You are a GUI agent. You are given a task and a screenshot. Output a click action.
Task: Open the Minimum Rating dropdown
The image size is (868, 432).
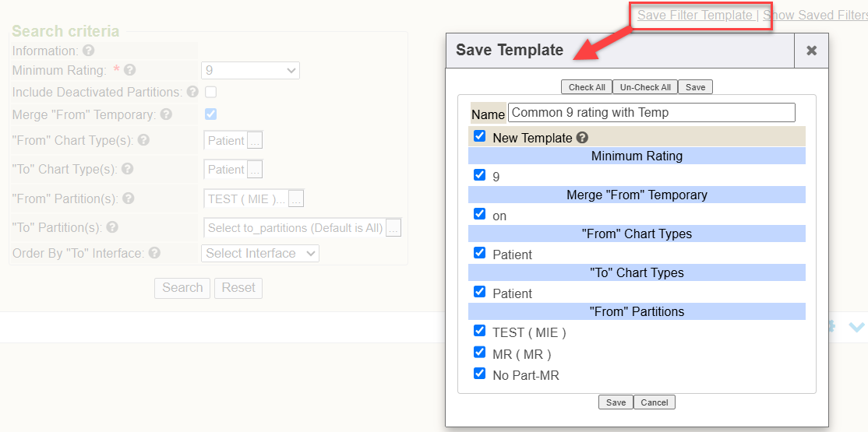pyautogui.click(x=251, y=71)
